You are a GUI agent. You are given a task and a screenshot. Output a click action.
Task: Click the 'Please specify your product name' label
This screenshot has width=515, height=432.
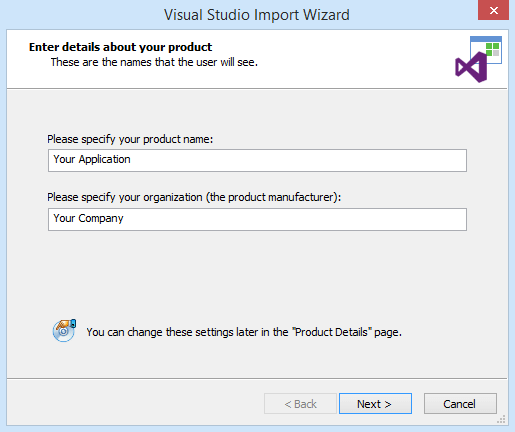(x=130, y=139)
